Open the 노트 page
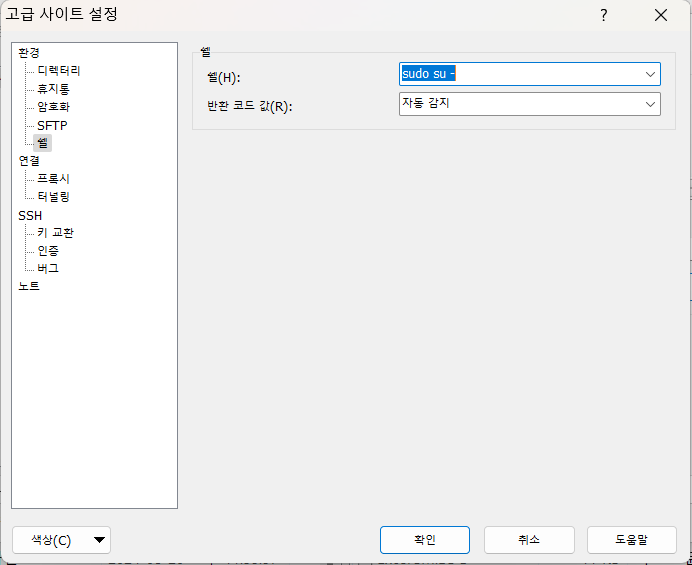 (x=29, y=286)
